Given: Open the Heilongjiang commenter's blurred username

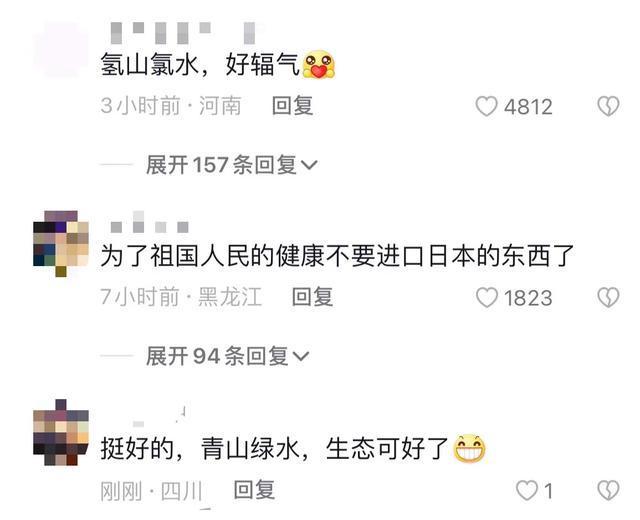Looking at the screenshot, I should (149, 223).
